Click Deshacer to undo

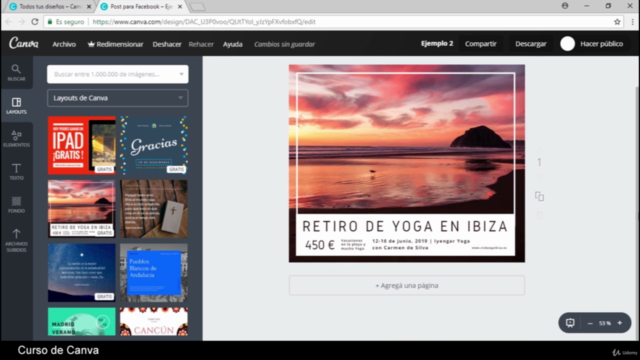[167, 44]
